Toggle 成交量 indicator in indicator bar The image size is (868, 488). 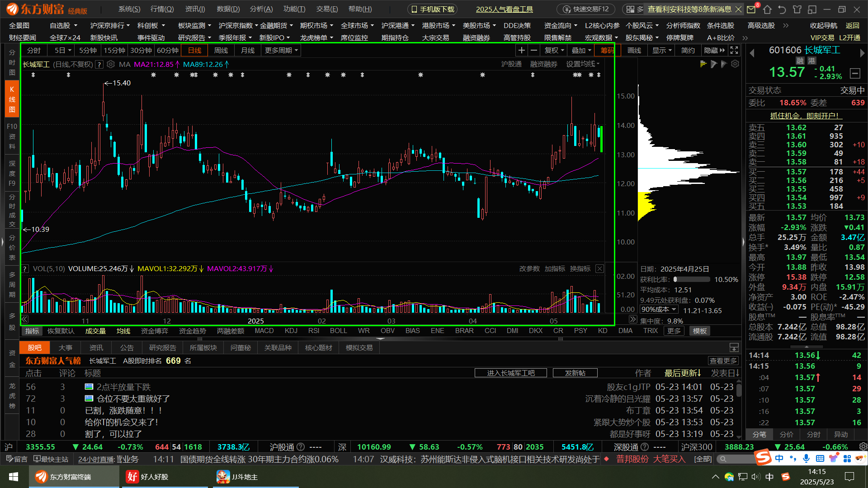point(95,331)
